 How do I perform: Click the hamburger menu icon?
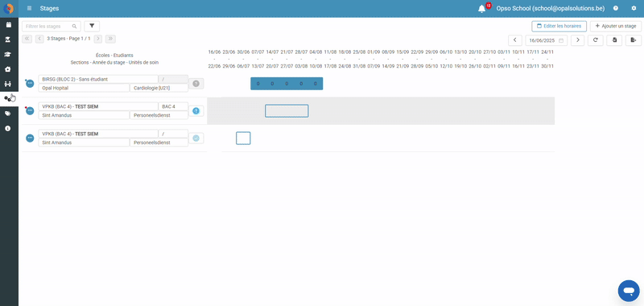(29, 8)
